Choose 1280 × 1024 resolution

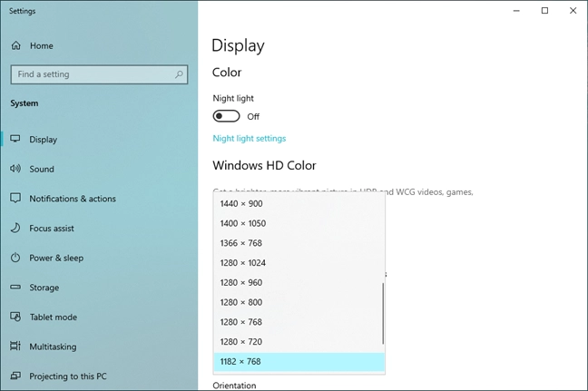(299, 263)
